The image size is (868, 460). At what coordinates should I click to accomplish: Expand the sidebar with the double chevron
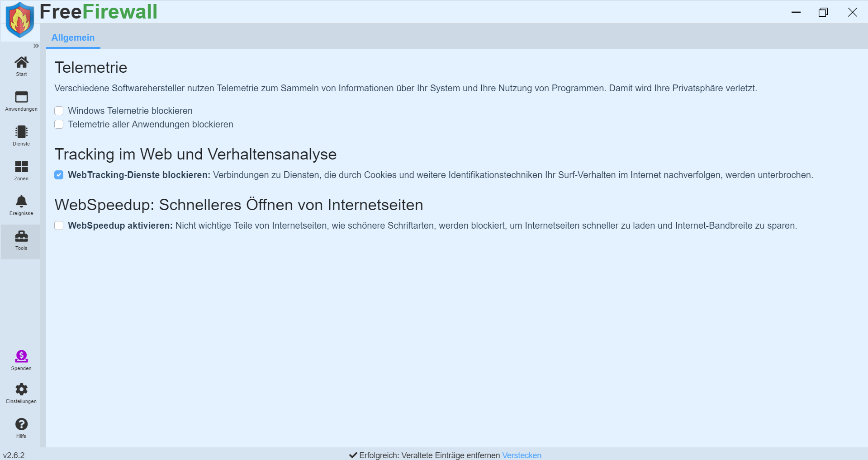tap(36, 46)
